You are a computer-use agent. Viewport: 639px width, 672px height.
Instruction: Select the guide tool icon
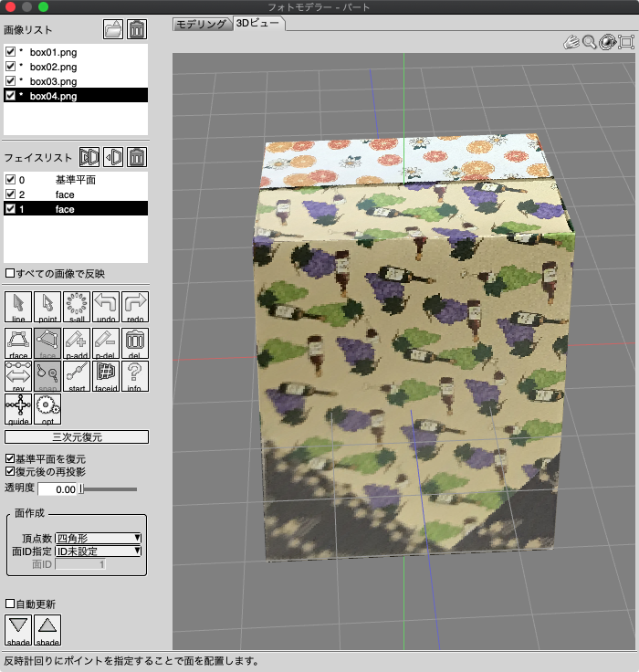18,409
